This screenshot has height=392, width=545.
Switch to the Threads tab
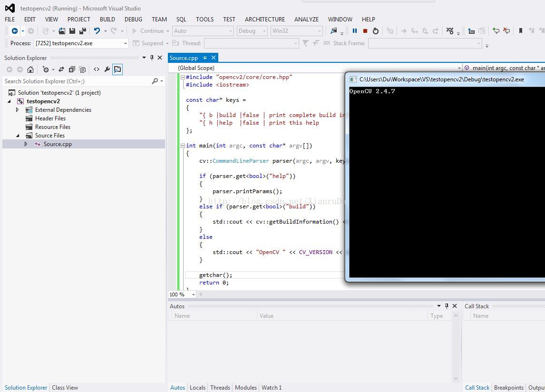220,387
